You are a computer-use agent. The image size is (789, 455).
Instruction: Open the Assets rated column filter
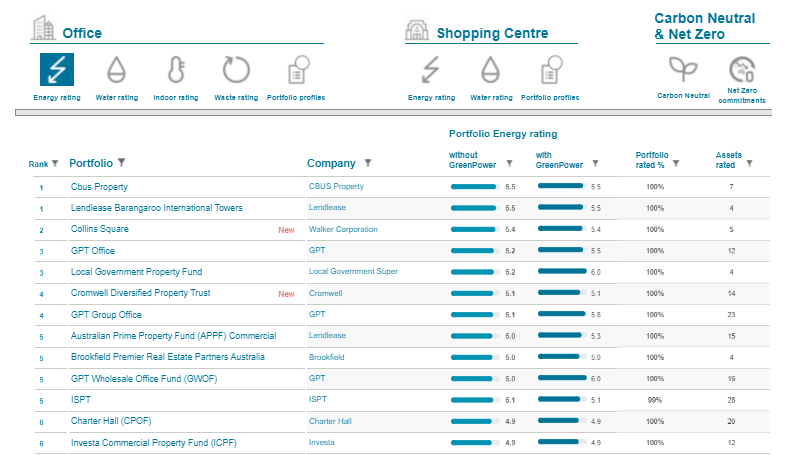(749, 163)
